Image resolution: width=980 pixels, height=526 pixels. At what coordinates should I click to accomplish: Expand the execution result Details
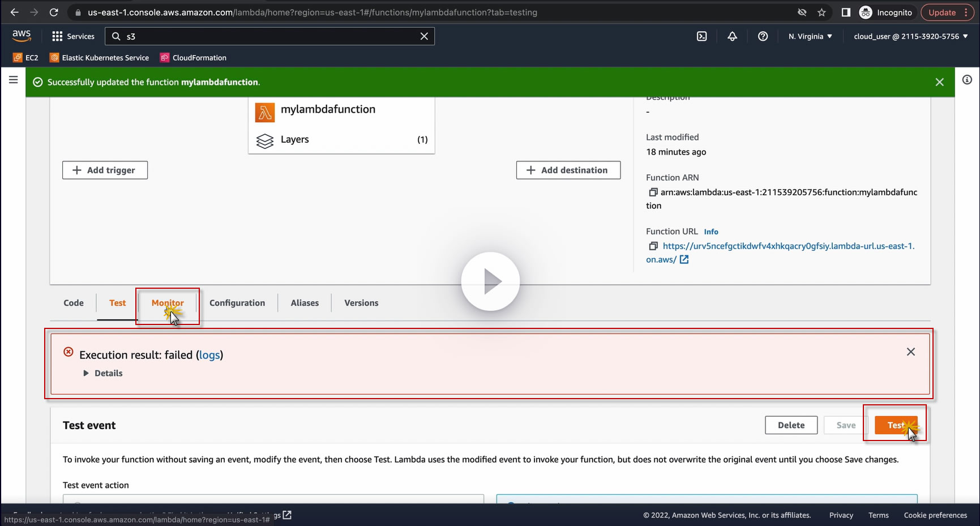[103, 373]
